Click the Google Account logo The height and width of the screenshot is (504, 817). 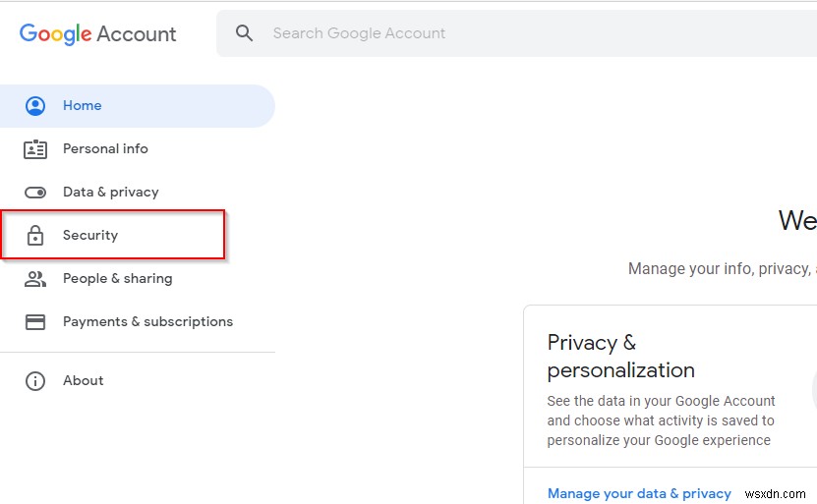tap(97, 33)
